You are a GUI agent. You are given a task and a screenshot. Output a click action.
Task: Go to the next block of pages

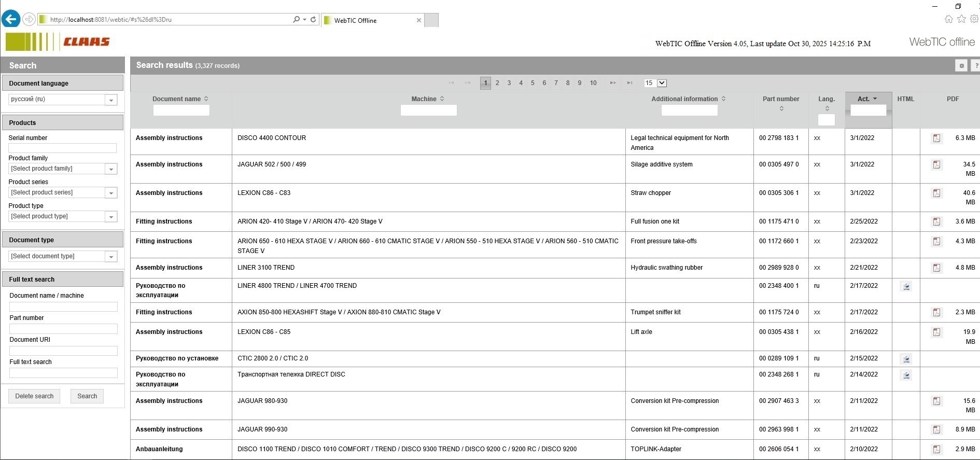click(613, 83)
